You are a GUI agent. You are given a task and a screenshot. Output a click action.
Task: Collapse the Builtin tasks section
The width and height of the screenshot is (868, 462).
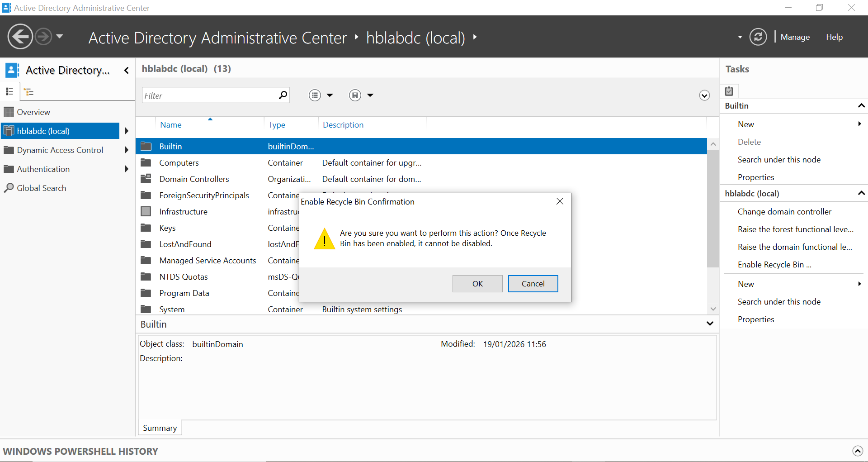coord(861,106)
